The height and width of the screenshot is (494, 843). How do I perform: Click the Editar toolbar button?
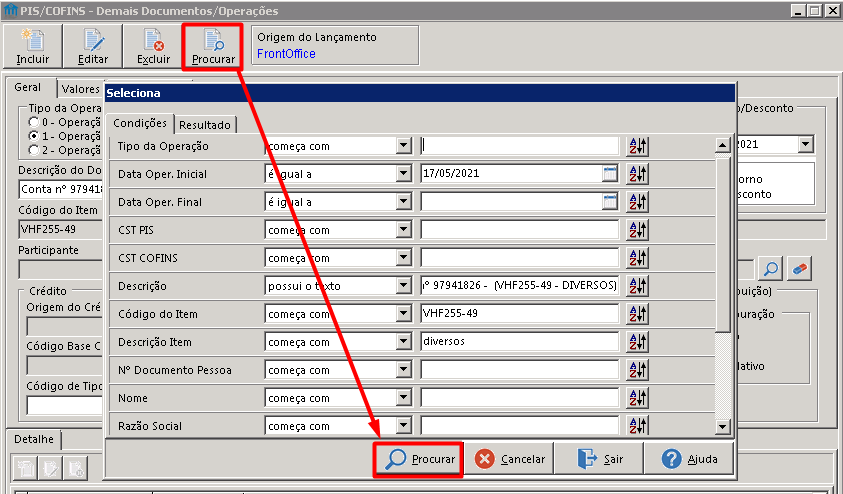tap(93, 47)
